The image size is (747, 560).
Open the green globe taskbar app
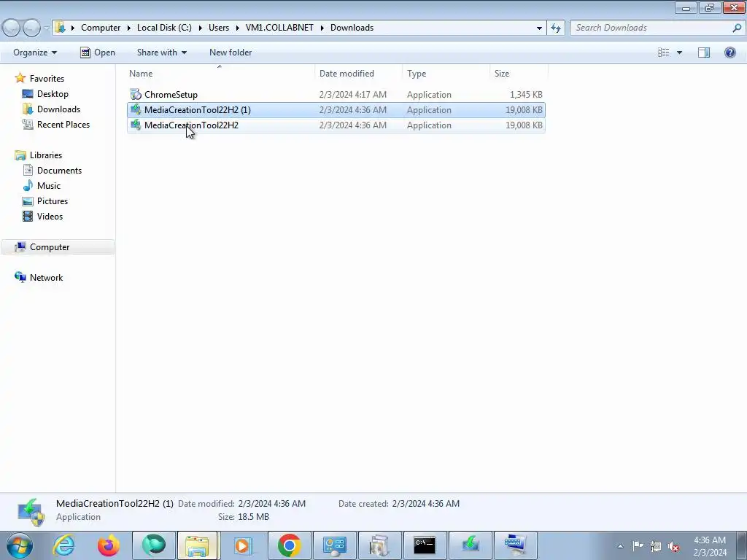tap(153, 545)
